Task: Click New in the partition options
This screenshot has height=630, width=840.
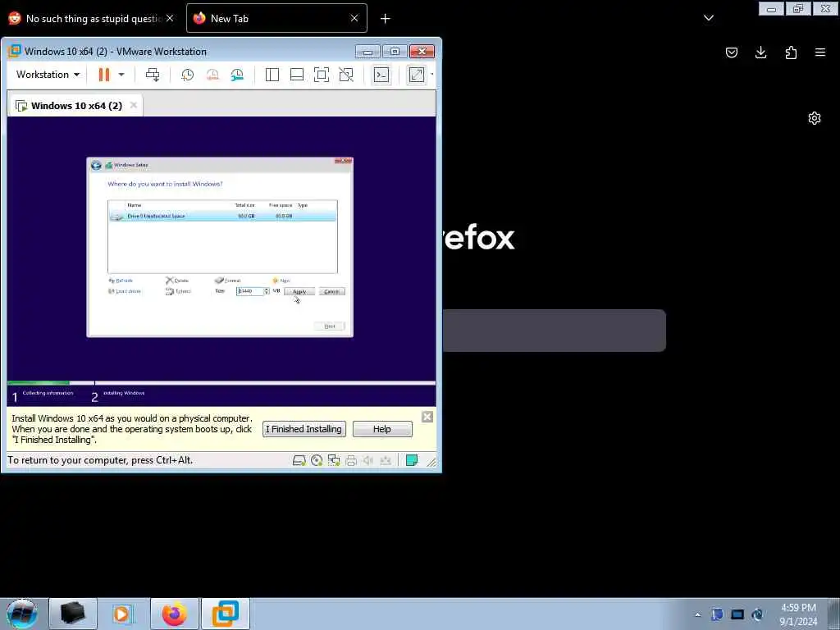Action: point(281,281)
